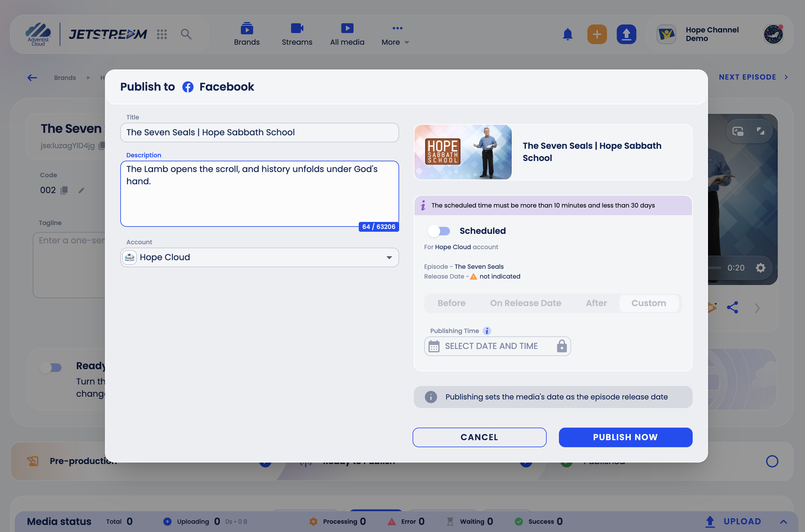805x532 pixels.
Task: Open the apps grid icon
Action: (162, 34)
